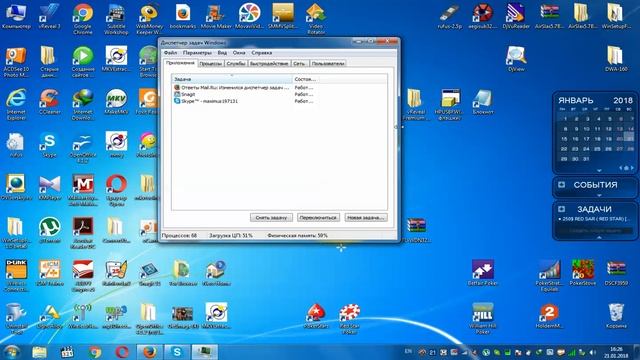The width and height of the screenshot is (640, 360).
Task: Open the Вид menu
Action: point(222,53)
